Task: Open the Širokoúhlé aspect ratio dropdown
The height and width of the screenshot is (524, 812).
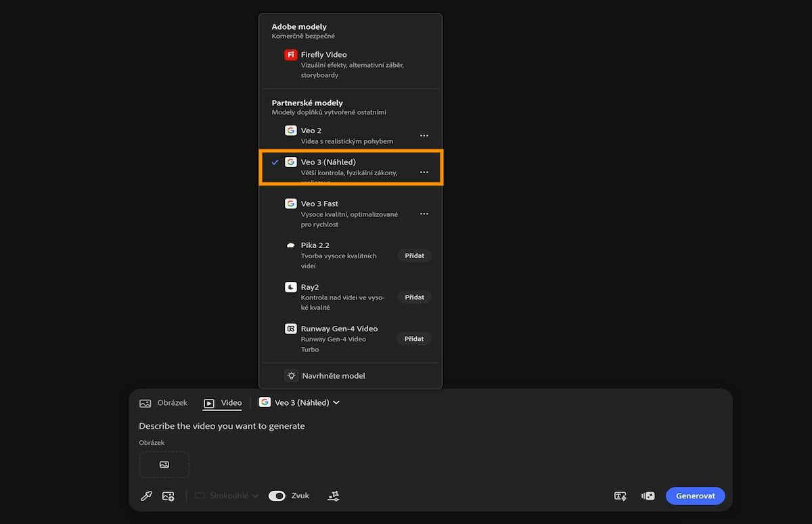Action: tap(227, 496)
